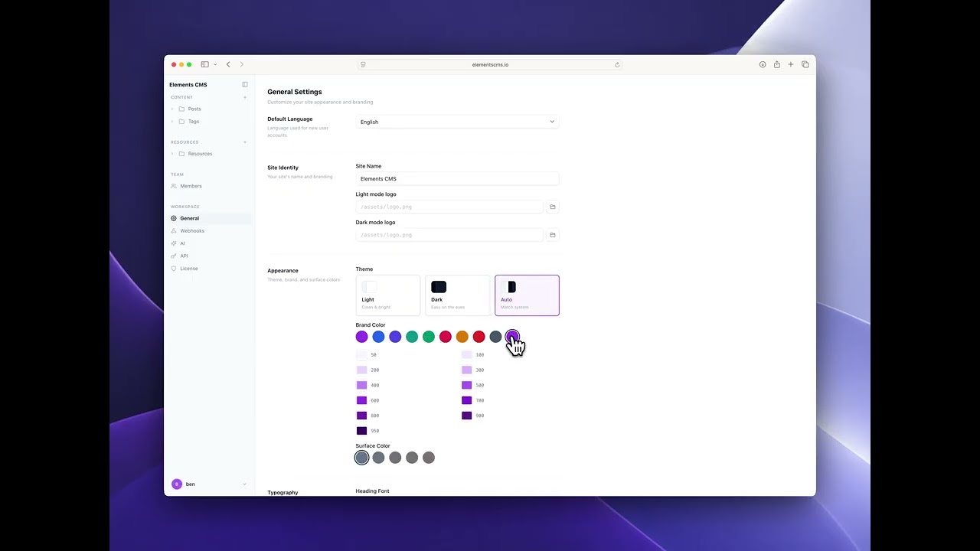Toggle the Safari sidebar button
The height and width of the screenshot is (551, 980).
(x=204, y=64)
